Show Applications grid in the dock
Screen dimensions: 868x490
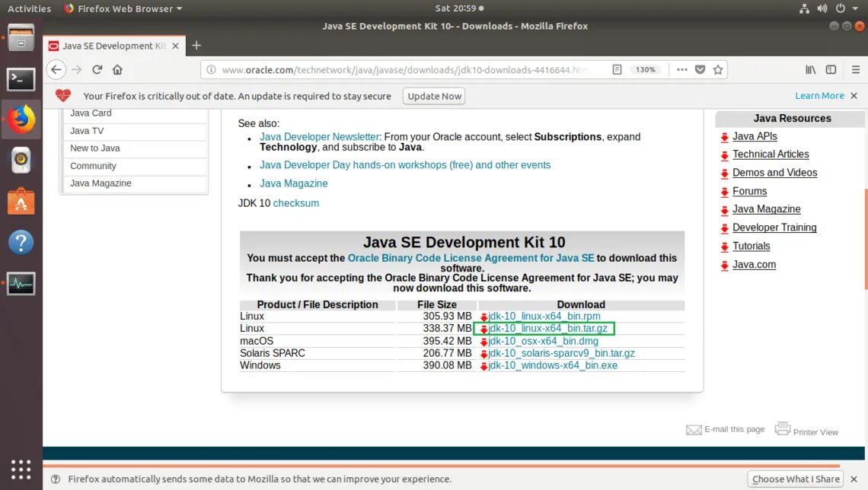(x=21, y=469)
